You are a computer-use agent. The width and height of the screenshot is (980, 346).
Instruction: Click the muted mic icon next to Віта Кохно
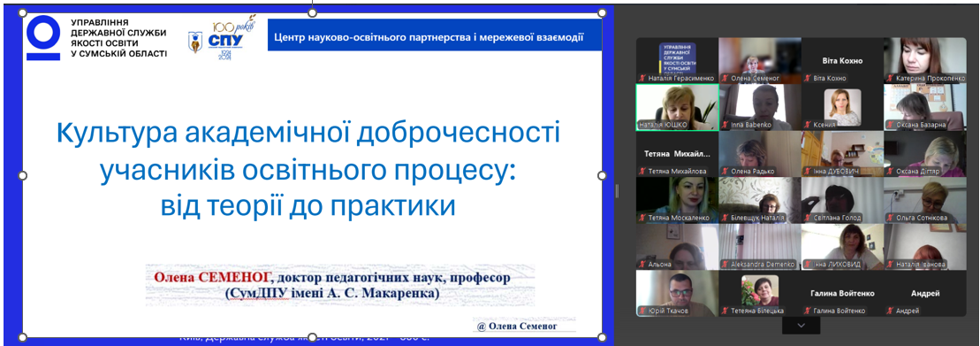click(x=807, y=78)
